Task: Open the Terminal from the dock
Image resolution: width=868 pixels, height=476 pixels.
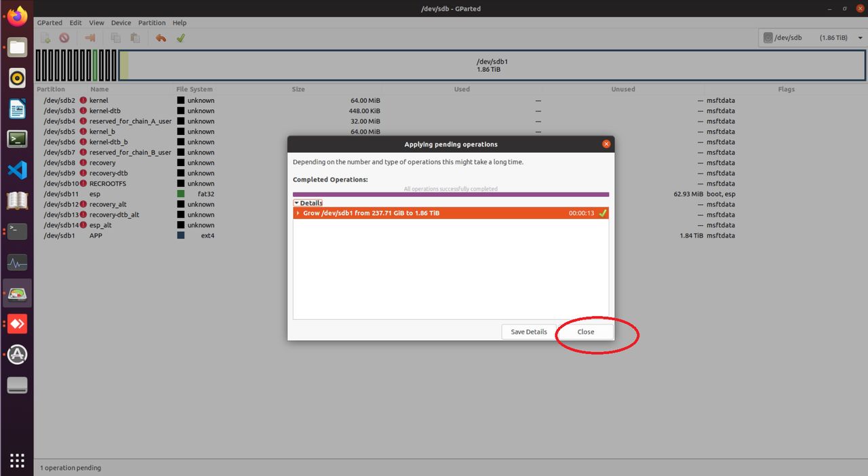Action: tap(17, 139)
